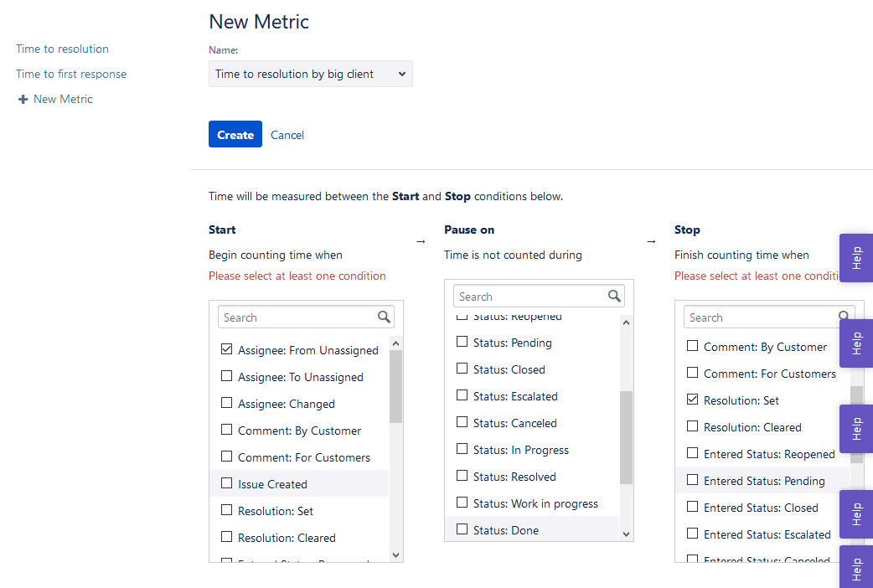873x588 pixels.
Task: Click the topmost Help side tab
Action: (856, 258)
